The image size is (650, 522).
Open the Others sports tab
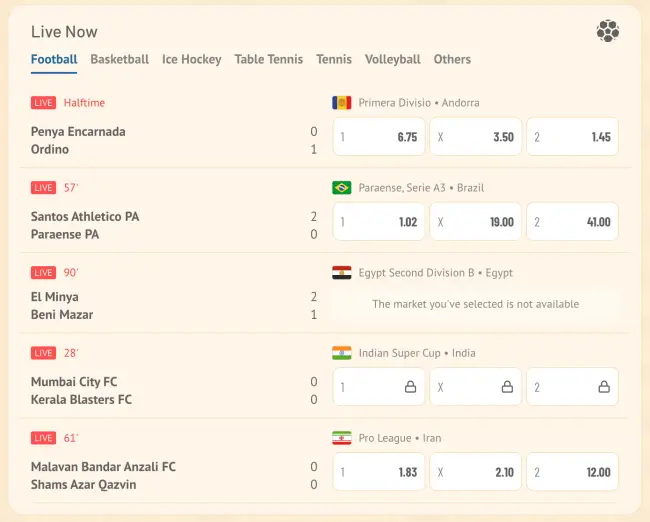click(x=452, y=59)
